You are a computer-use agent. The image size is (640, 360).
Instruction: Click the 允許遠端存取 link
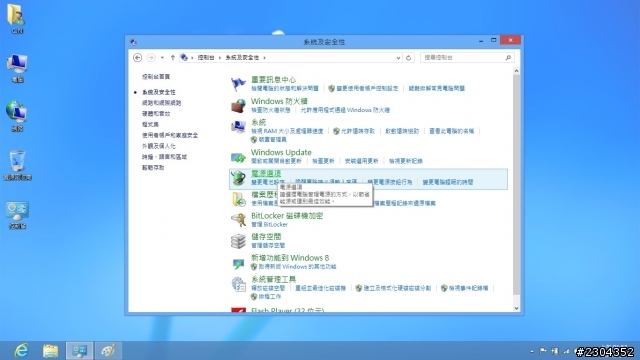coord(358,131)
